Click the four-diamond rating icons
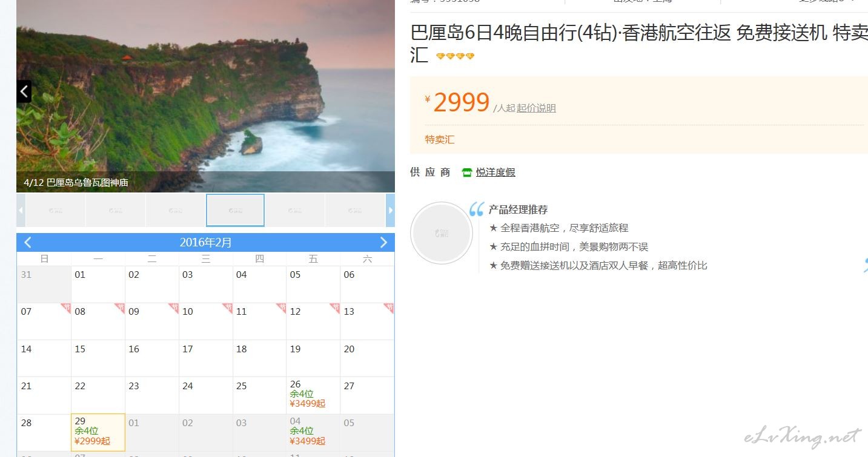Viewport: 868px width, 457px height. (455, 56)
